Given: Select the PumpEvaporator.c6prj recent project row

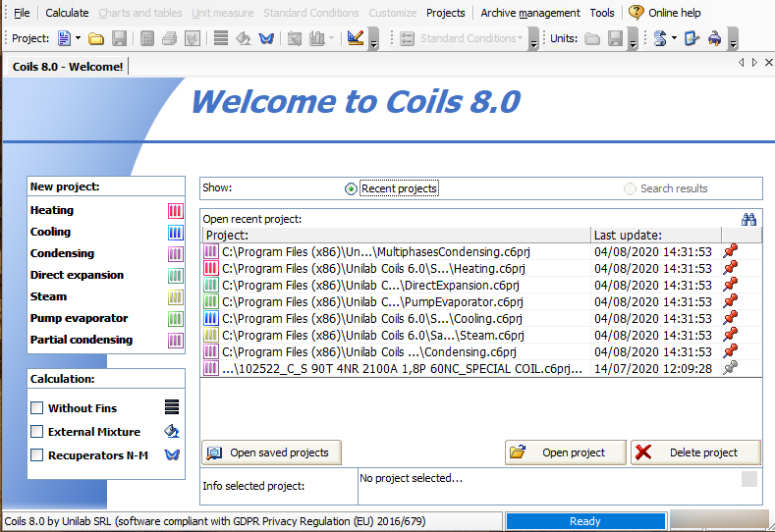Looking at the screenshot, I should (481, 301).
